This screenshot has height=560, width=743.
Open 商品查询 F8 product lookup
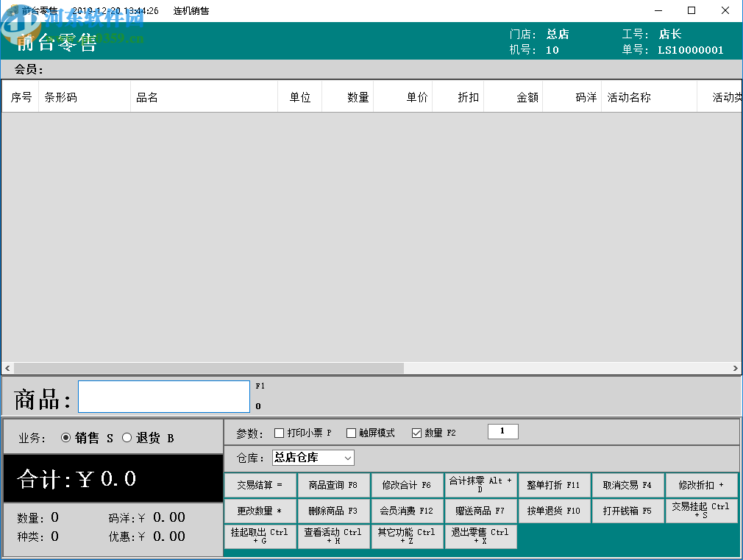[333, 485]
